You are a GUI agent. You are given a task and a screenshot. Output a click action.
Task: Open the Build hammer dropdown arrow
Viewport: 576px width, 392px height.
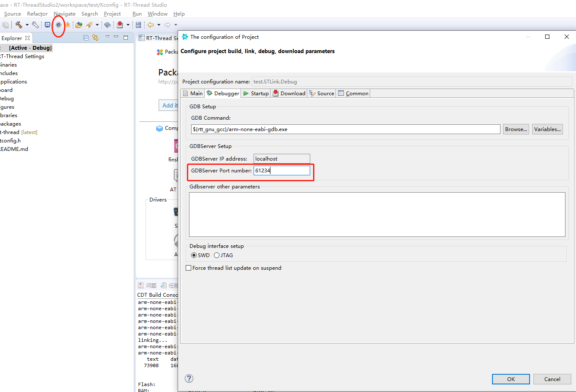pyautogui.click(x=27, y=25)
